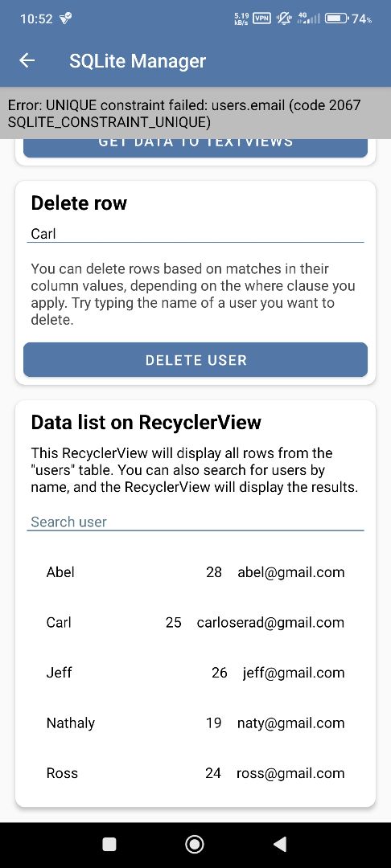
Task: Select the Jeff user row
Action: tap(195, 673)
